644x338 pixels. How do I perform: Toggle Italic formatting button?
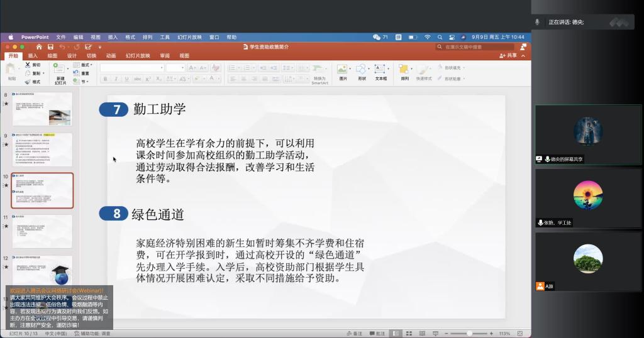(116, 79)
